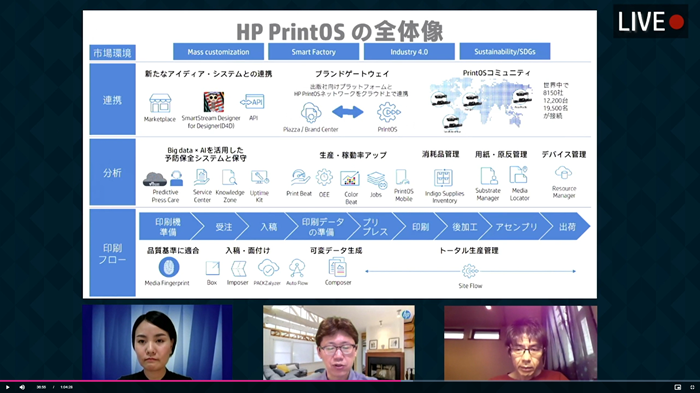
Task: Click the Color Beat chart icon
Action: coord(350,179)
